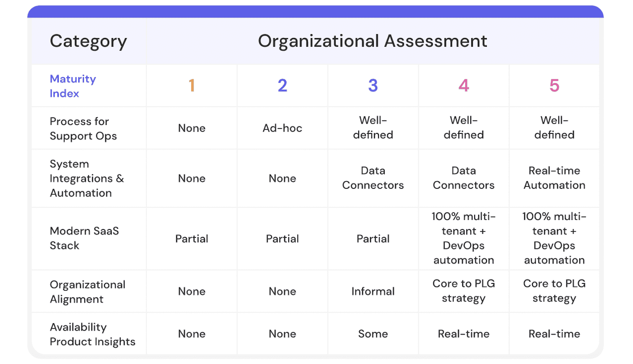Click the "Ad-hoc" cell

pyautogui.click(x=282, y=128)
